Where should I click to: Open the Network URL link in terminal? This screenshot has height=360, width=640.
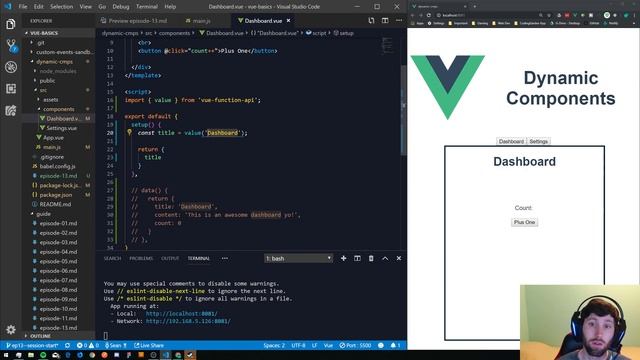click(x=188, y=321)
